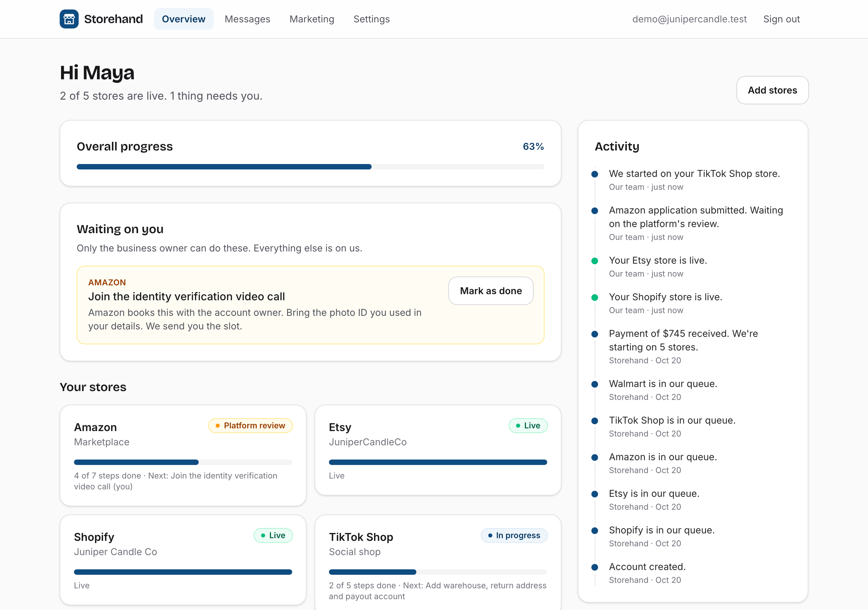Click the green dot beside 'Your Etsy store is live'
The width and height of the screenshot is (868, 610).
pyautogui.click(x=595, y=261)
